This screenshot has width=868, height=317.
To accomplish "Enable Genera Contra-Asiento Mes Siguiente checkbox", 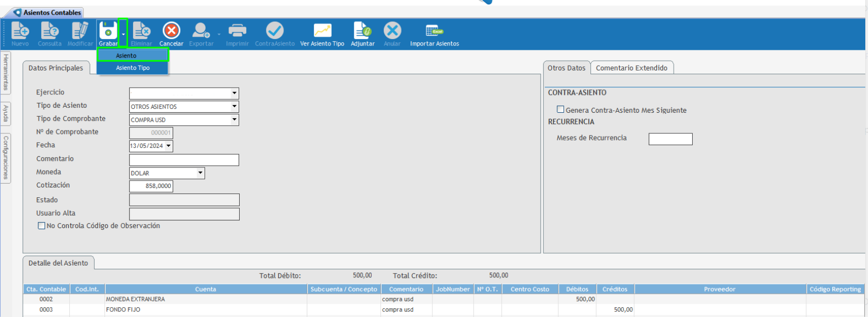I will (x=561, y=109).
